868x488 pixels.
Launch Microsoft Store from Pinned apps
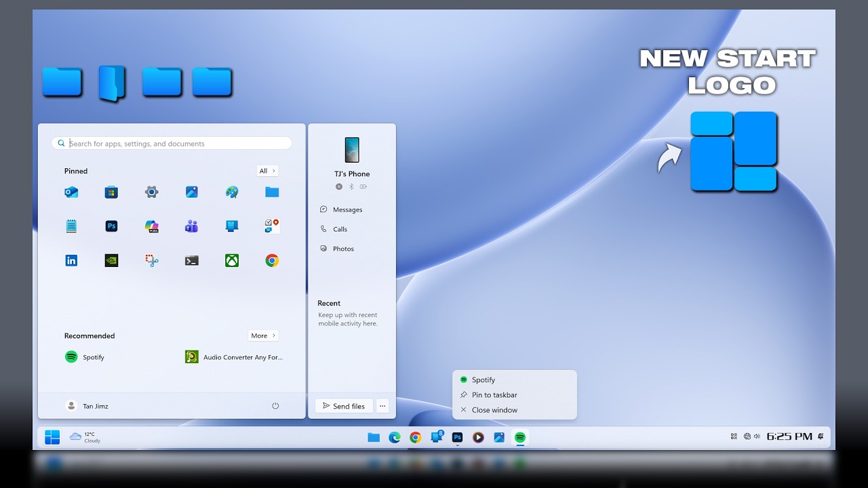tap(111, 192)
